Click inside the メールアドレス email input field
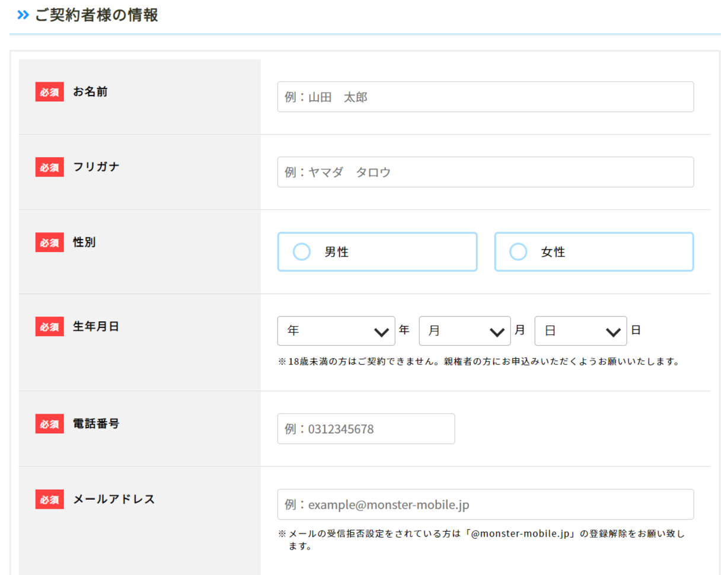The image size is (728, 575). click(x=485, y=504)
